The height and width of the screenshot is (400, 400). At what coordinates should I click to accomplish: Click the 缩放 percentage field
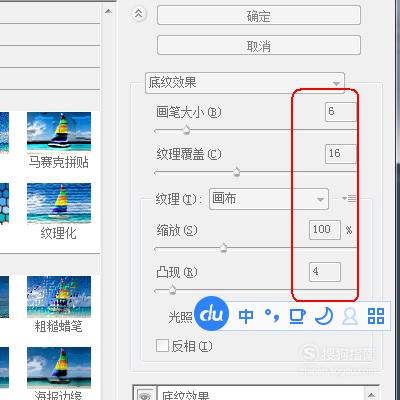point(325,230)
